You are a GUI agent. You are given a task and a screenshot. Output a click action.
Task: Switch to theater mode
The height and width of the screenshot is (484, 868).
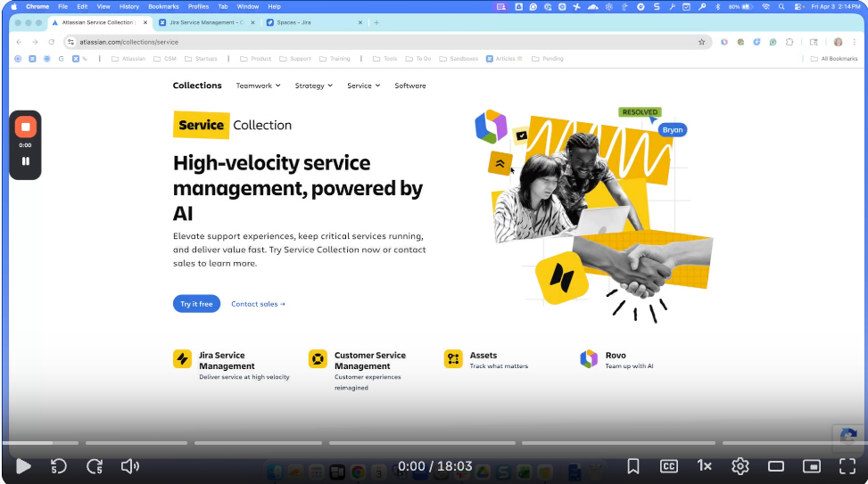[776, 466]
